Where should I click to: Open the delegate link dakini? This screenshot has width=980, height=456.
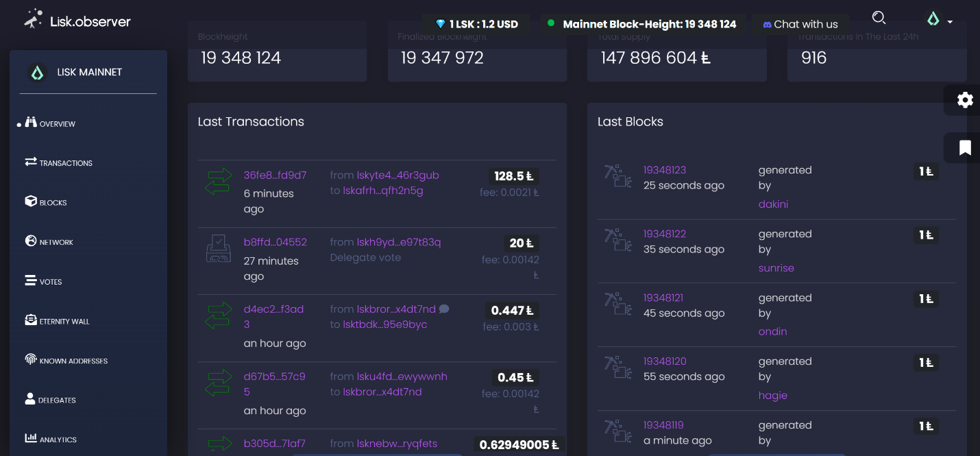pos(773,204)
